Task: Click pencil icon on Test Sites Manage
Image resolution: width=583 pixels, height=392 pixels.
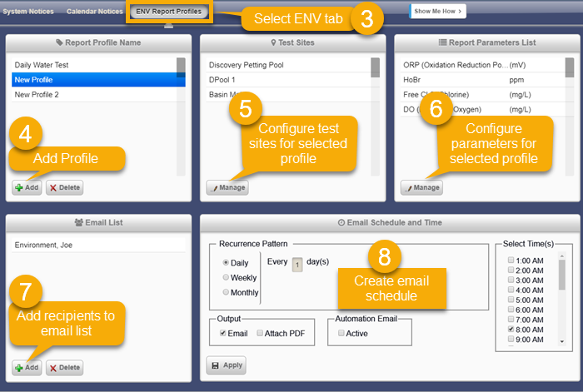Action: [214, 189]
